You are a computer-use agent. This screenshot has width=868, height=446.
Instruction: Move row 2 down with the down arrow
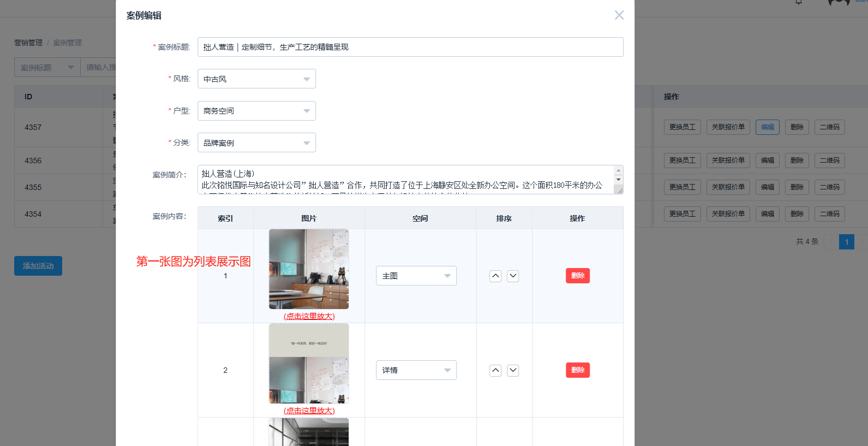513,370
